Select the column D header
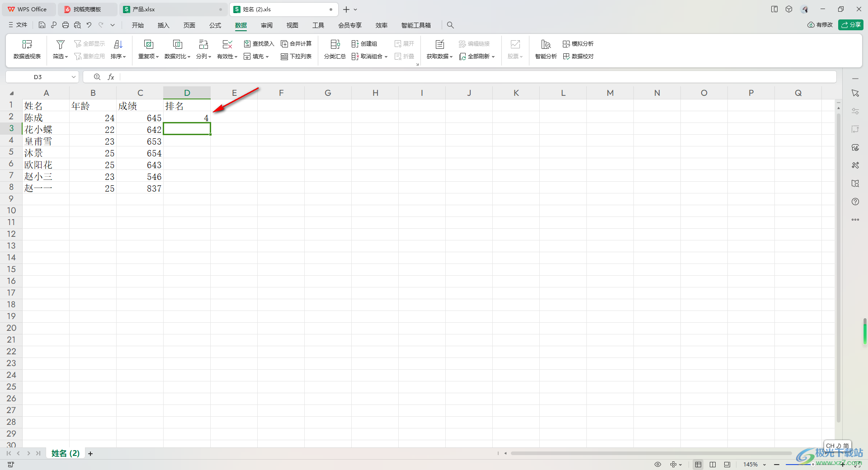The width and height of the screenshot is (868, 470). (x=187, y=93)
